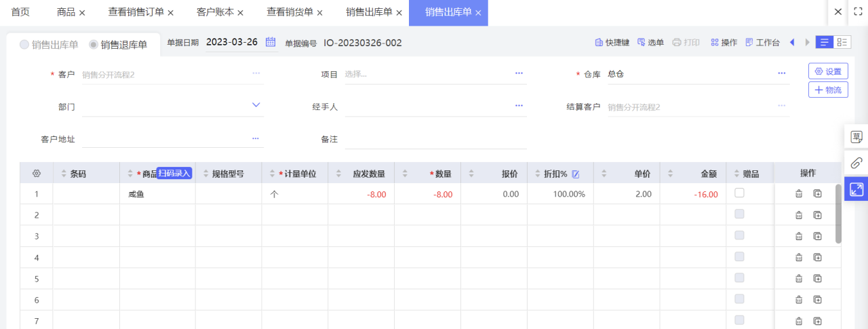Open the date picker calendar icon
Image resolution: width=868 pixels, height=329 pixels.
point(271,42)
